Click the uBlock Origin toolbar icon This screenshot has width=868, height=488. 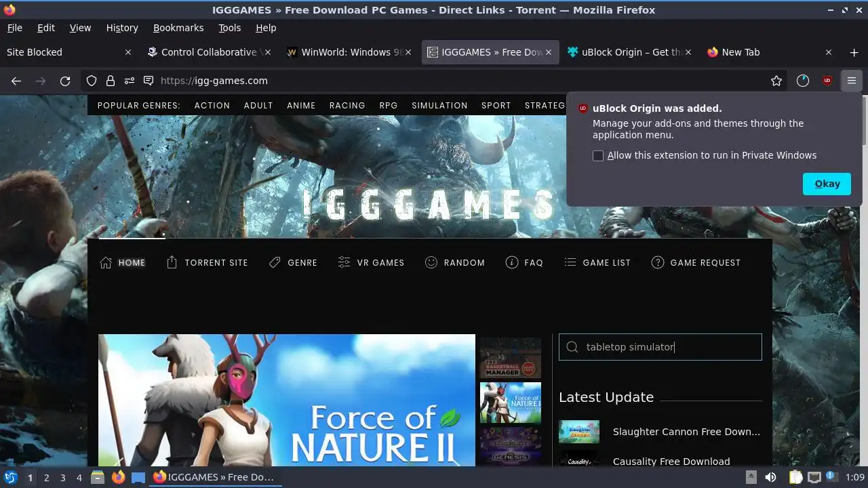[827, 81]
